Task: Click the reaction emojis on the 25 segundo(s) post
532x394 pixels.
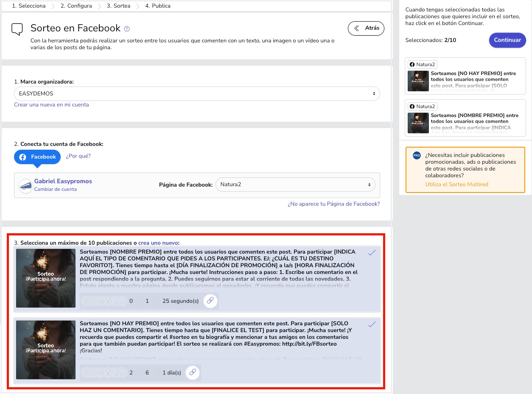Action: (x=104, y=301)
